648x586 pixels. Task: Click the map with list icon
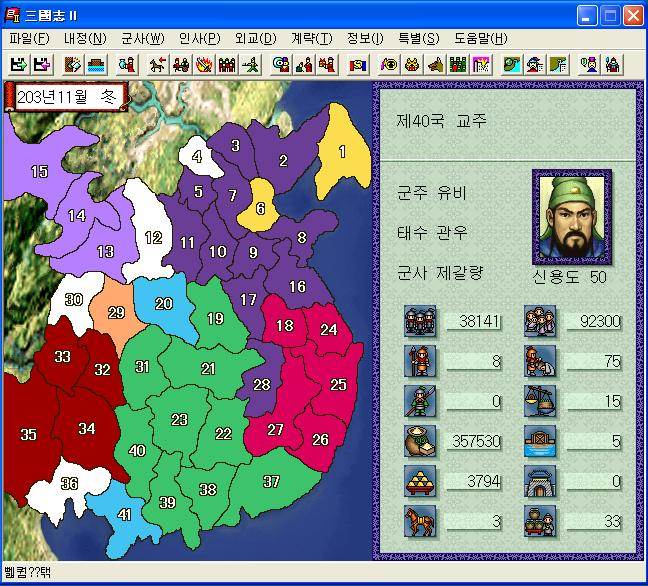[558, 64]
